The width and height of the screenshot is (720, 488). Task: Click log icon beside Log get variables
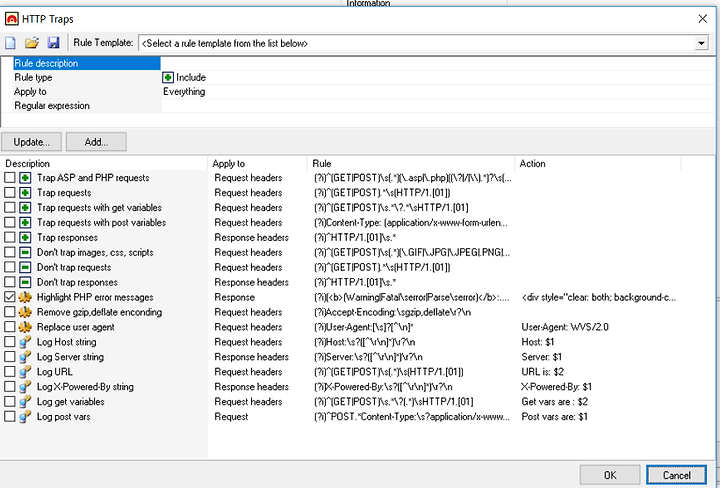click(25, 402)
